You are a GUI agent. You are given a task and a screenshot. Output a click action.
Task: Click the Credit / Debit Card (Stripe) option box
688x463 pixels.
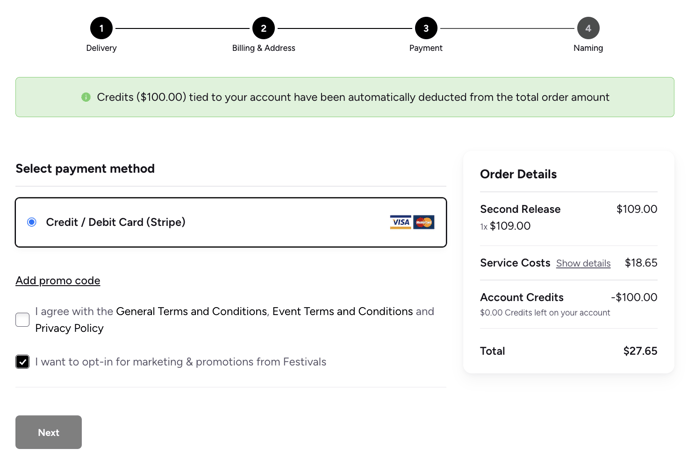[x=231, y=223]
